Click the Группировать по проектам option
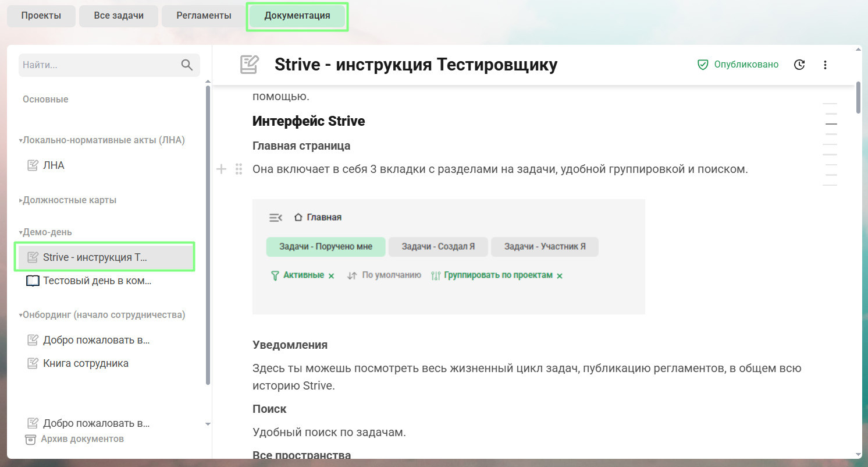868x467 pixels. 498,275
